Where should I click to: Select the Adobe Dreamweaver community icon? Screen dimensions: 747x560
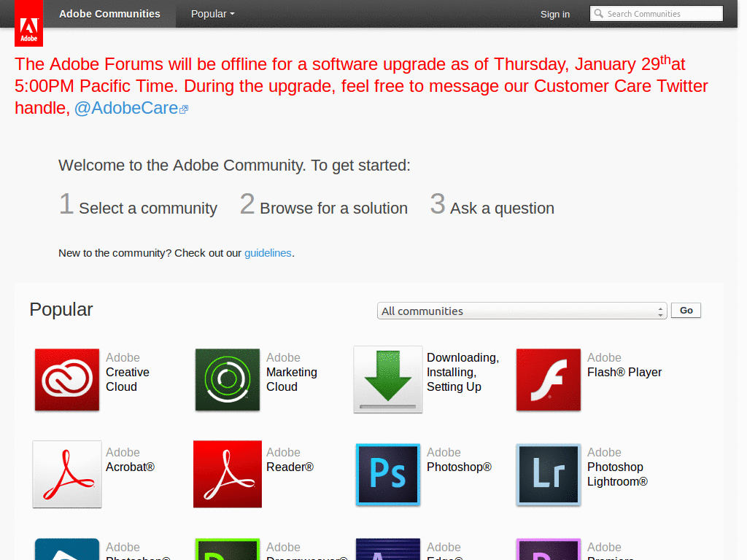pos(227,551)
